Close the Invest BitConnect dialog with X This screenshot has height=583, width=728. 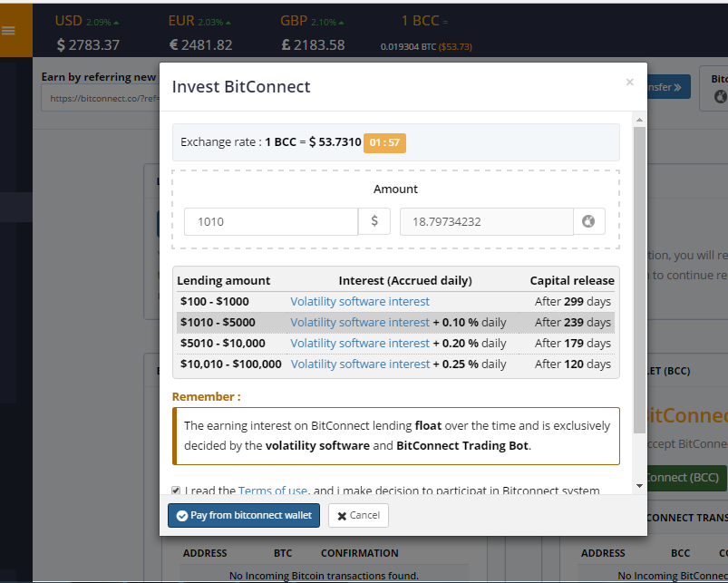(x=629, y=83)
